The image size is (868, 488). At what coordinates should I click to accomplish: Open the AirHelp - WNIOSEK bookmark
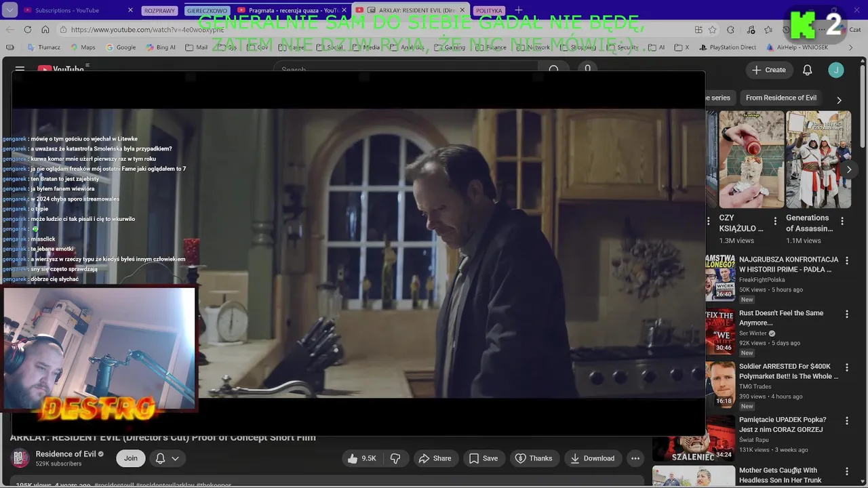(x=797, y=47)
